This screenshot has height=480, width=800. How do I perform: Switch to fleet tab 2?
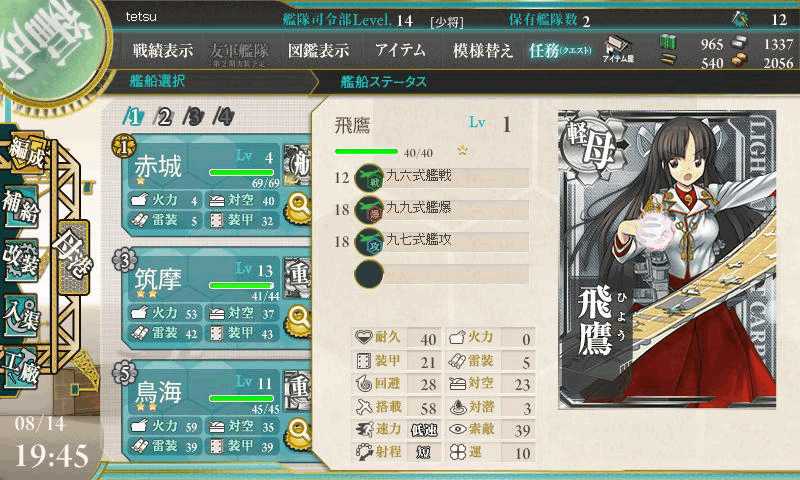point(164,117)
